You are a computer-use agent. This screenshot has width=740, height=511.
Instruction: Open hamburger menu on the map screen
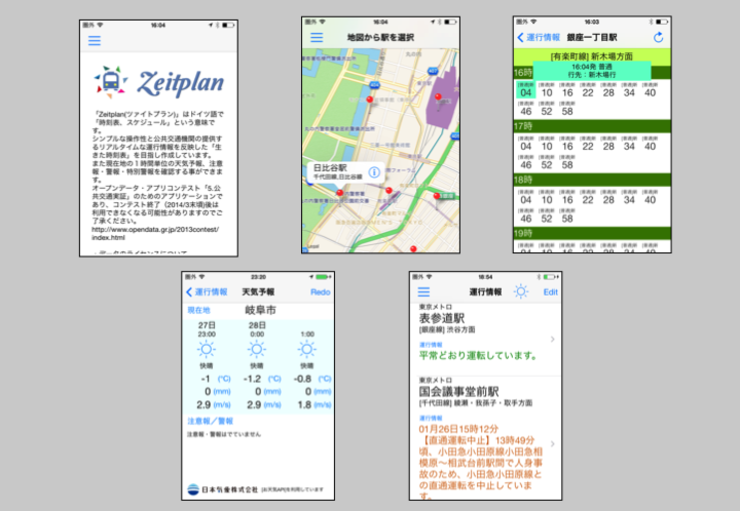317,37
